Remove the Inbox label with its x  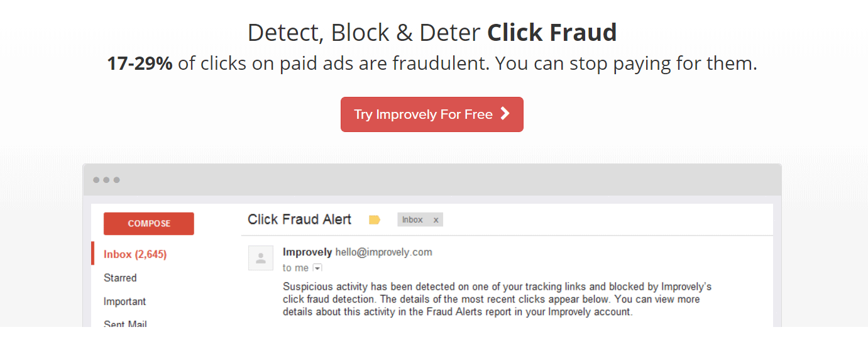436,220
